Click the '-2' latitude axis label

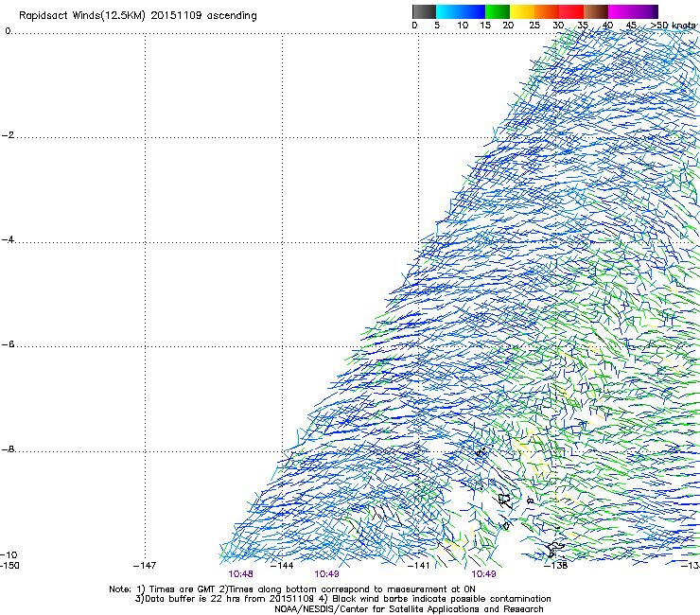click(x=8, y=135)
